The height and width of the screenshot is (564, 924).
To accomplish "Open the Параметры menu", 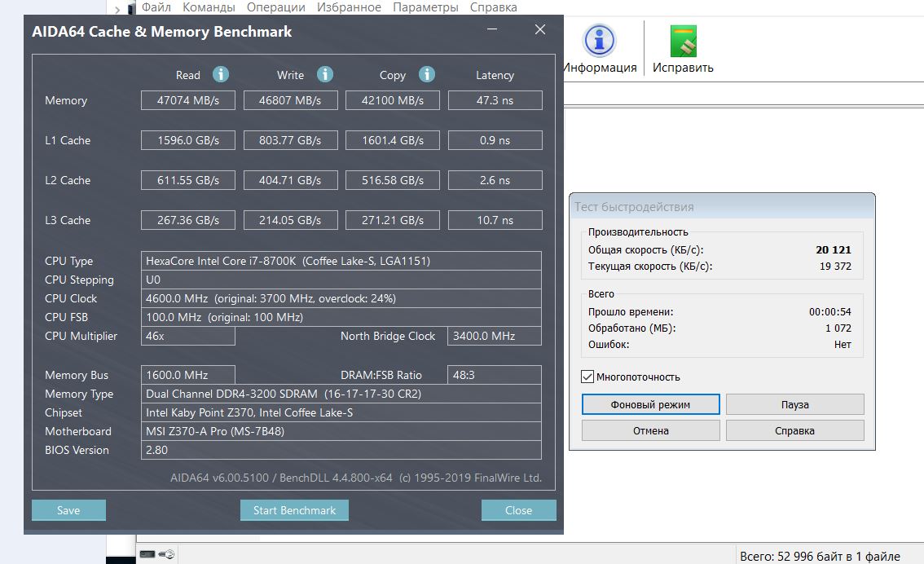I will tap(425, 7).
